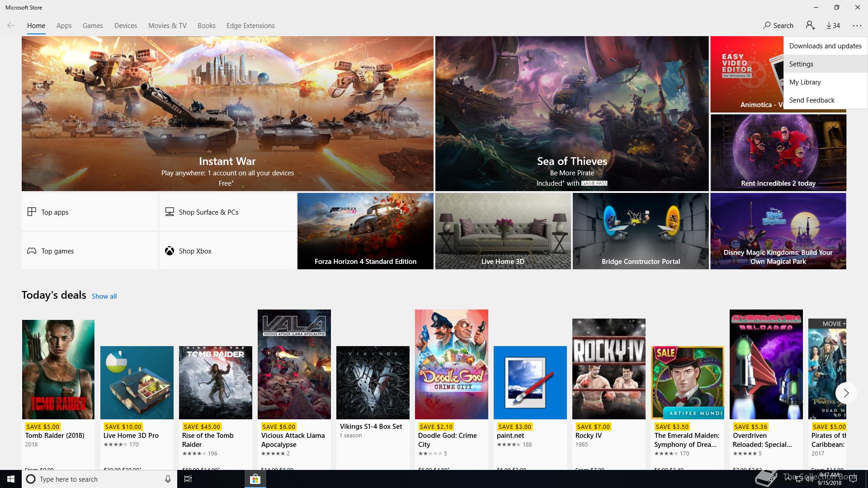Viewport: 868px width, 488px height.
Task: Click the Top apps grid icon
Action: pos(32,212)
